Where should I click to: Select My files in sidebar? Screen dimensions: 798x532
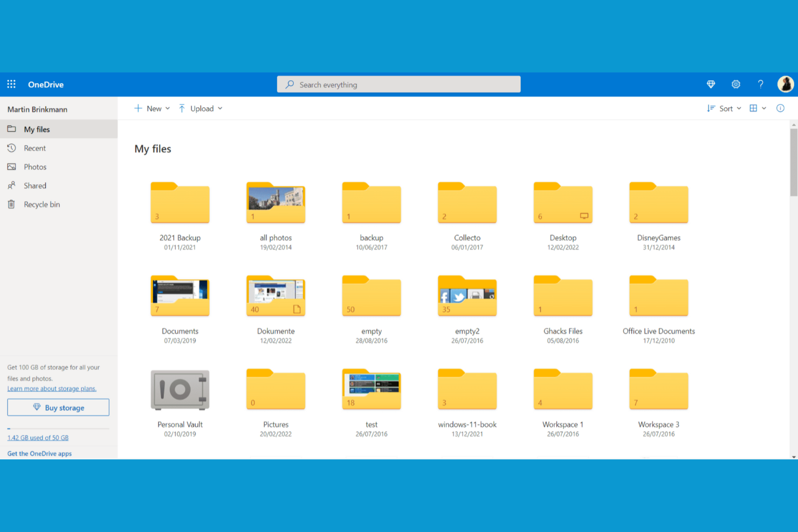point(59,129)
